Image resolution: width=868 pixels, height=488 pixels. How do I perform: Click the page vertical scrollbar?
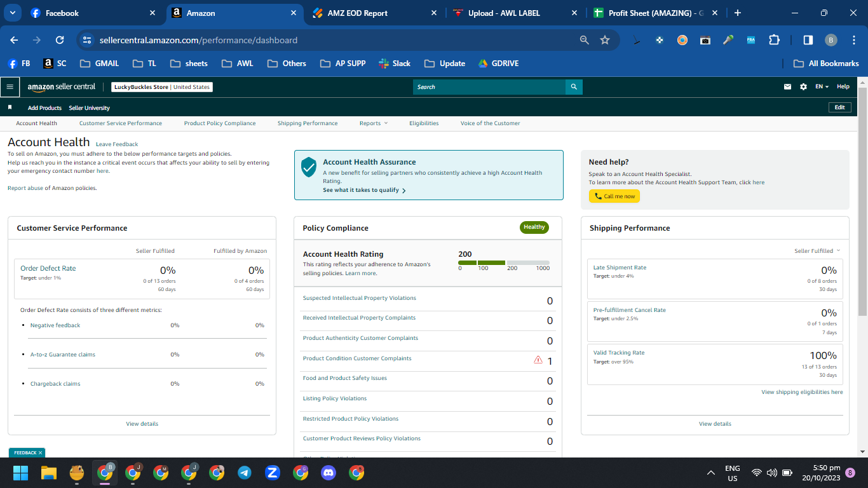point(862,201)
